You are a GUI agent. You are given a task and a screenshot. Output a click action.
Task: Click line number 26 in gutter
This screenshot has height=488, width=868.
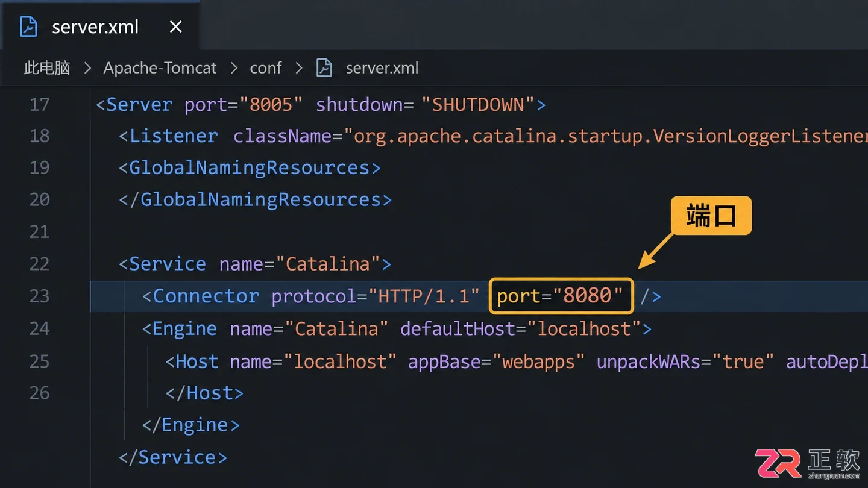39,393
